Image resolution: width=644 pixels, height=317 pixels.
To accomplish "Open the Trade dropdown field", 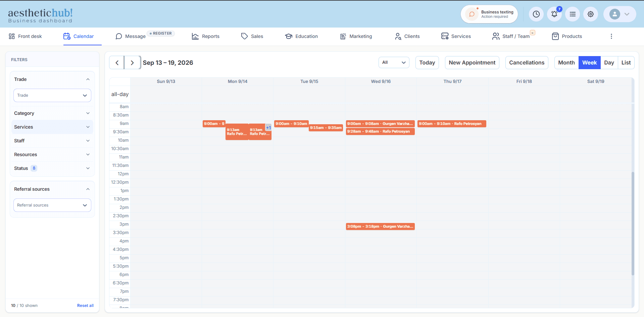I will [52, 95].
